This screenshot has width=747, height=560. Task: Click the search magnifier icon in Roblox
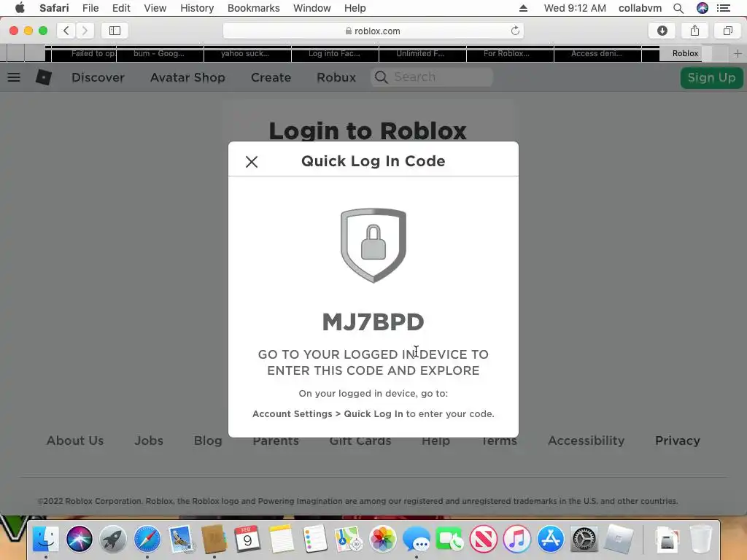381,77
